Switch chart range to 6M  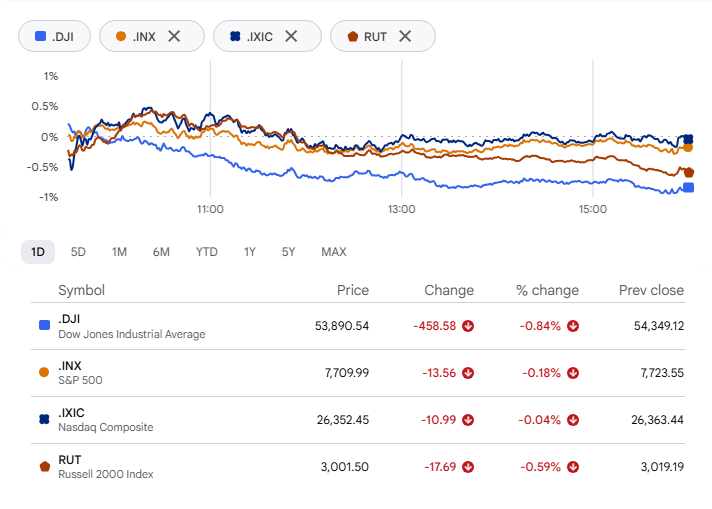[x=161, y=252]
